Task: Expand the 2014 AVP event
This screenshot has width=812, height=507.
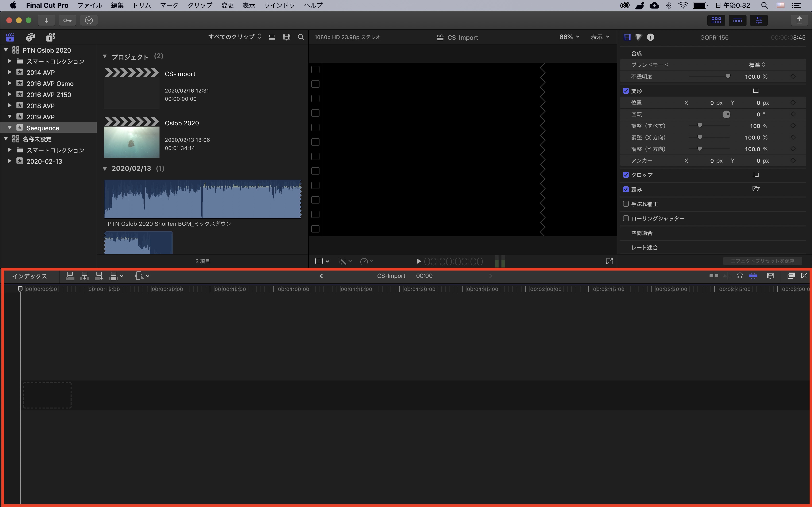Action: pos(10,72)
